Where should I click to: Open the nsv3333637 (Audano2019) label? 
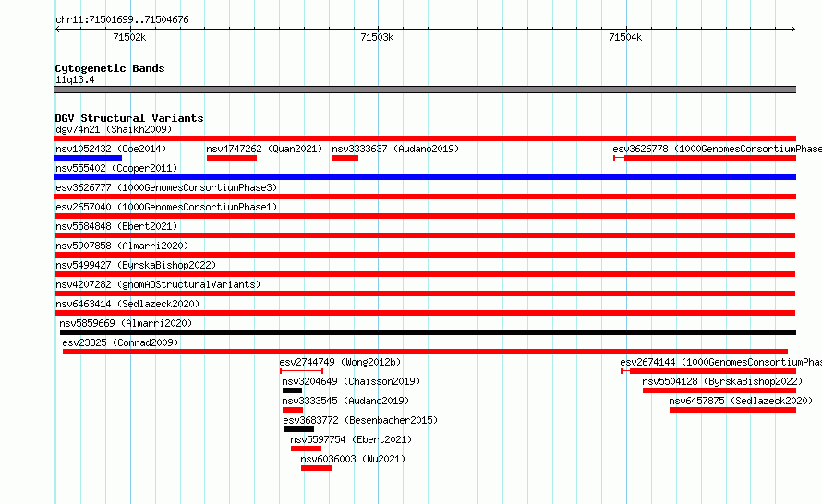coord(395,149)
